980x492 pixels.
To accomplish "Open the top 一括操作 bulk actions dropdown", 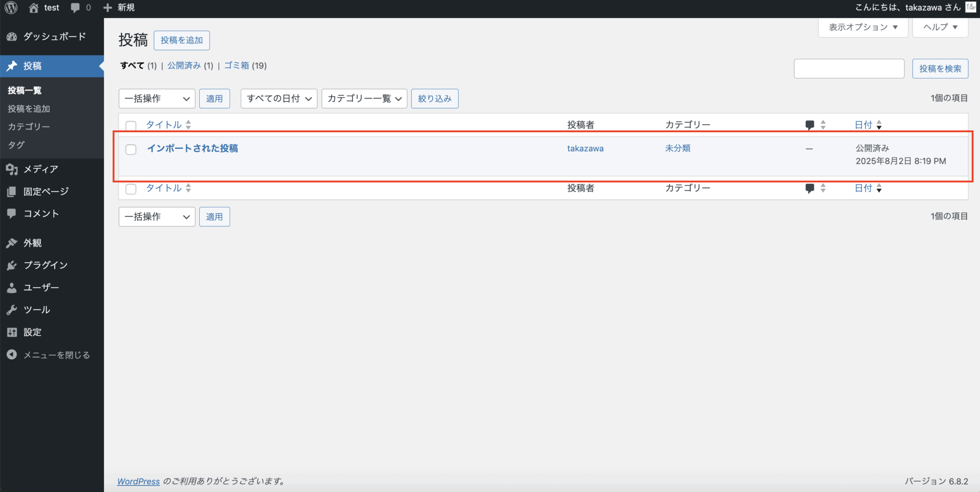I will click(157, 98).
